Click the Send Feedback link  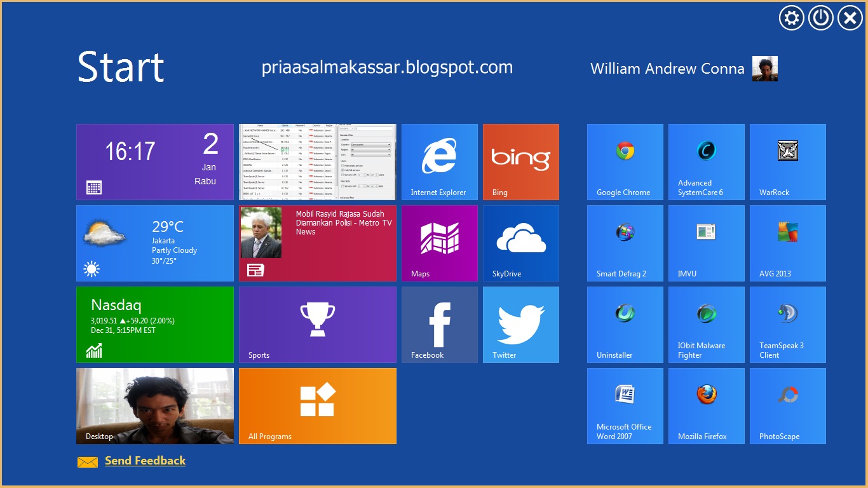(145, 461)
